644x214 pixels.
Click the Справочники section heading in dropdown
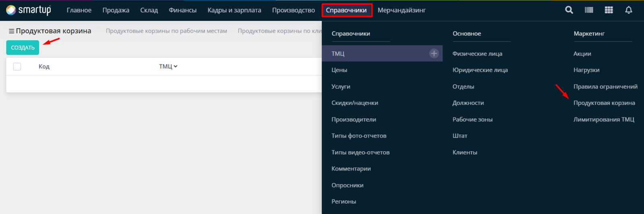pos(351,33)
